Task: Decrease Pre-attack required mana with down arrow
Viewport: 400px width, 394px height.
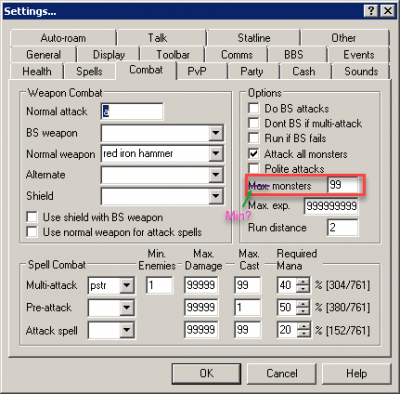Action: [x=303, y=311]
